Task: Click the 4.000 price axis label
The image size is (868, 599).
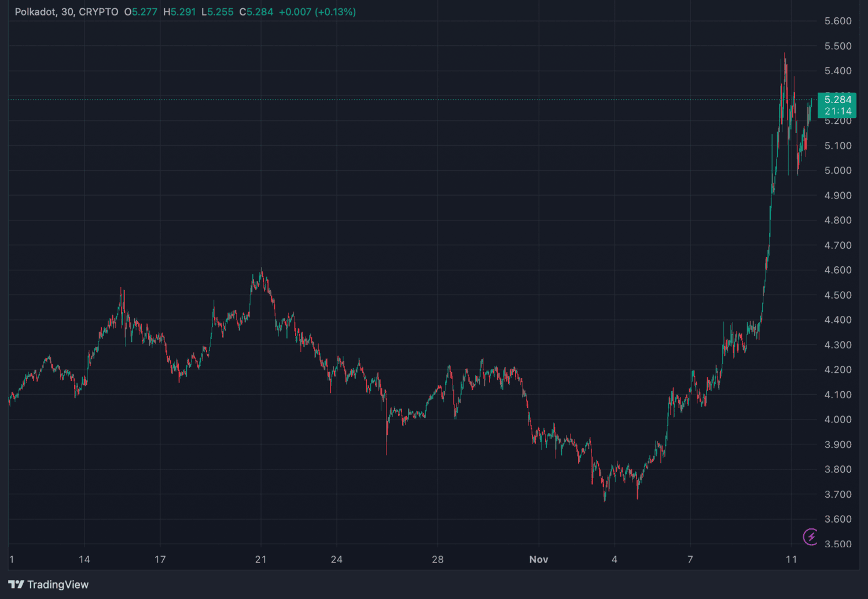Action: pyautogui.click(x=838, y=419)
